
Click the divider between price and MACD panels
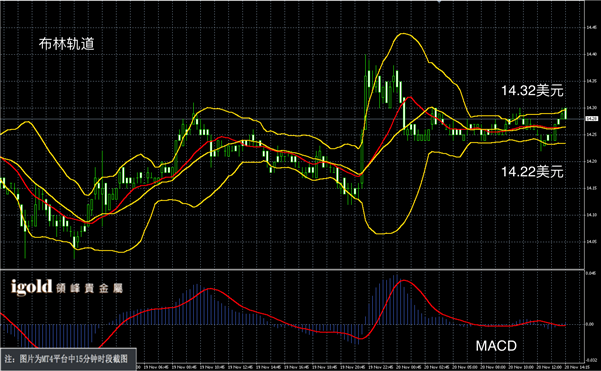coord(292,269)
